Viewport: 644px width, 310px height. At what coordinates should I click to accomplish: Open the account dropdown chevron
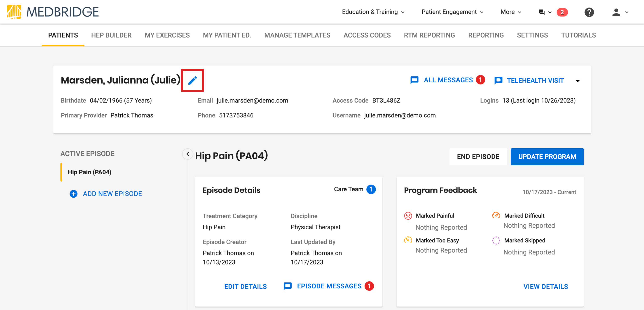click(627, 12)
